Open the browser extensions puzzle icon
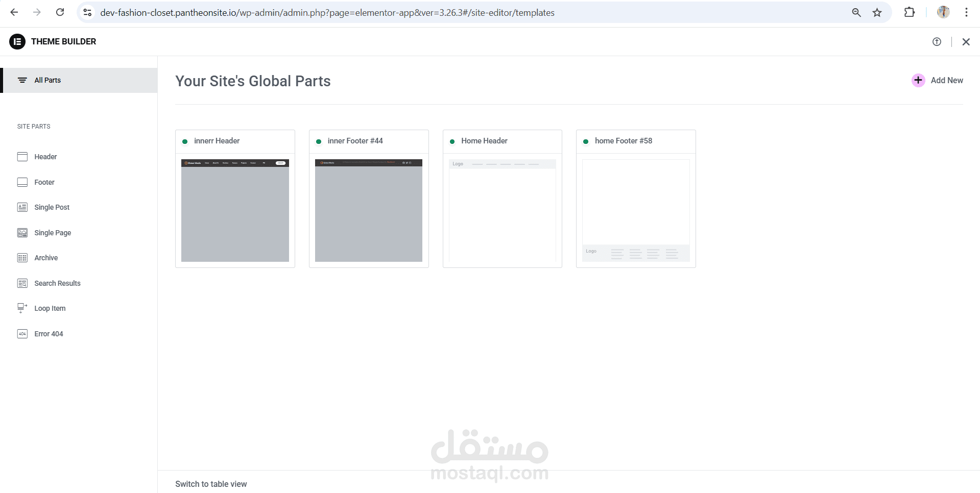The height and width of the screenshot is (493, 980). (x=910, y=12)
